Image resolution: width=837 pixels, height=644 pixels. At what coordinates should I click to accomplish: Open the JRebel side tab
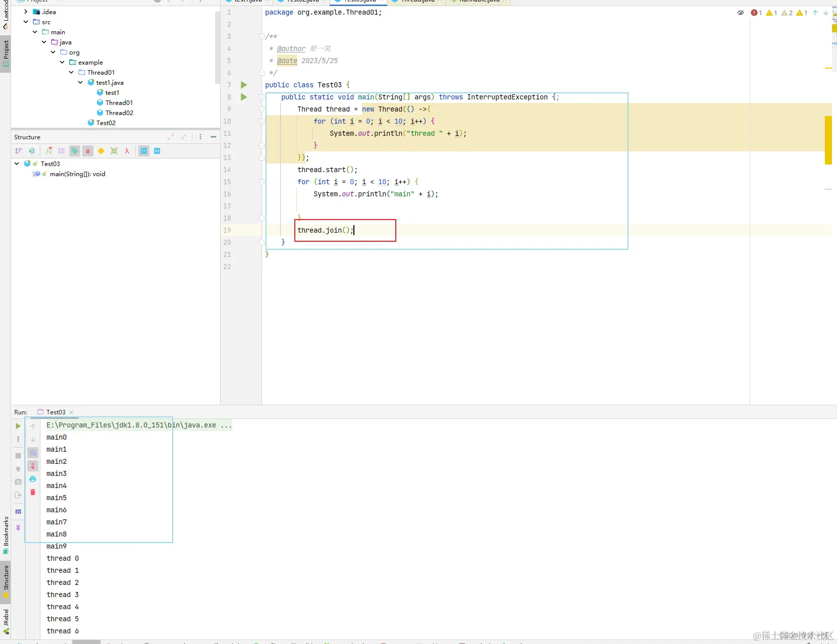coord(6,622)
